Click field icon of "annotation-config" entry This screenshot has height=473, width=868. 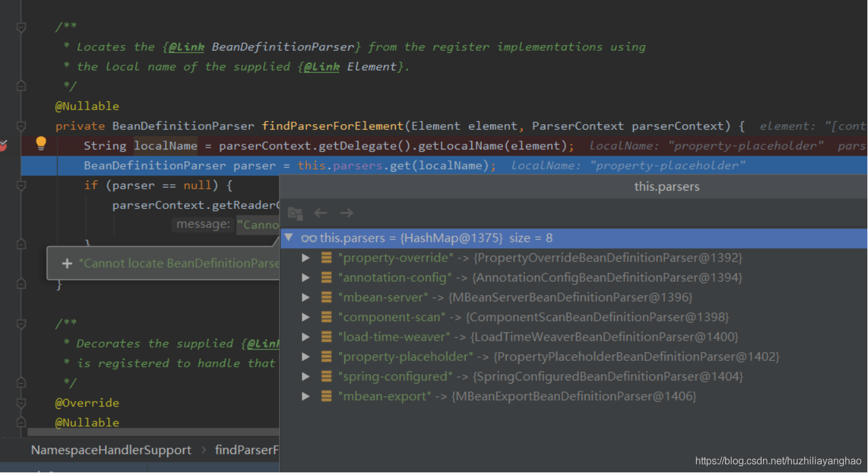pos(326,277)
